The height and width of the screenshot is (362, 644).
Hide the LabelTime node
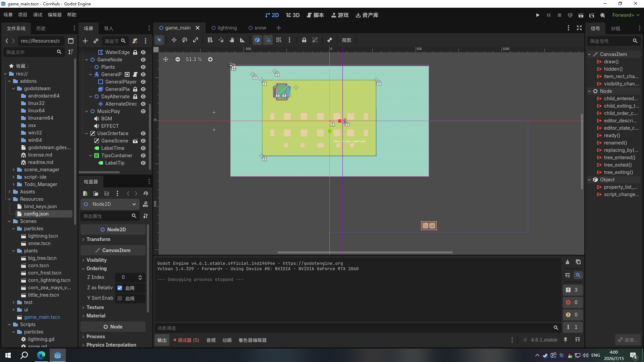(x=143, y=148)
